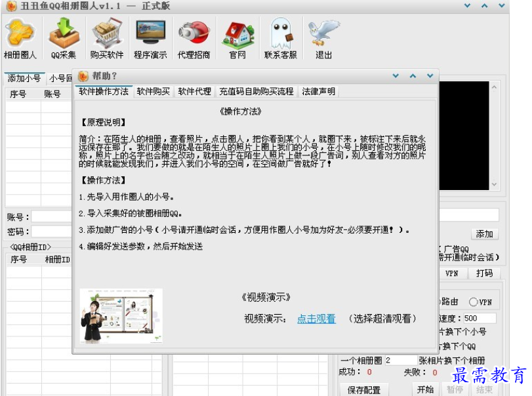Switch to the 软件代理 tab

(x=194, y=91)
